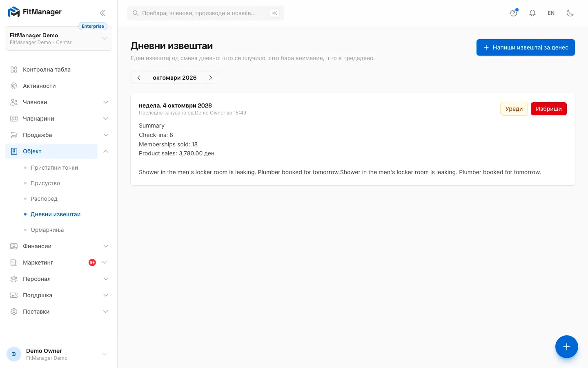The image size is (588, 368).
Task: Click the yellow Уреди button
Action: (514, 109)
